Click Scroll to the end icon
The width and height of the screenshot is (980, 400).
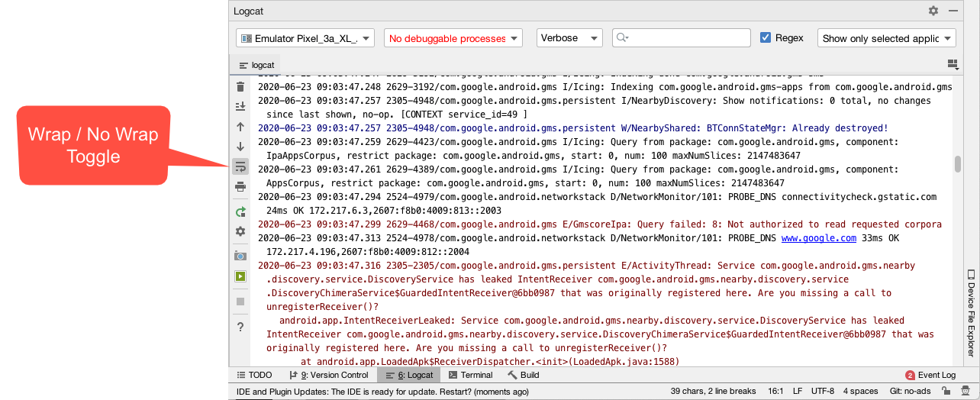[240, 106]
